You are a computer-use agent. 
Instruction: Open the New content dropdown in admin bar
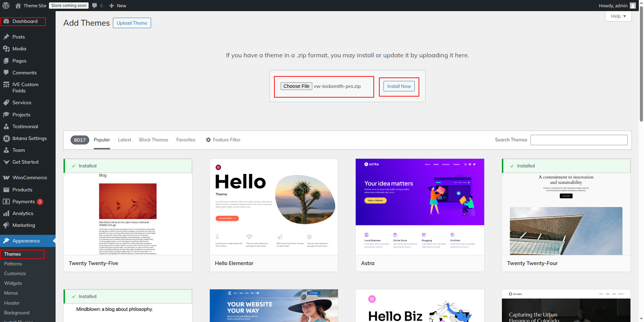point(118,6)
